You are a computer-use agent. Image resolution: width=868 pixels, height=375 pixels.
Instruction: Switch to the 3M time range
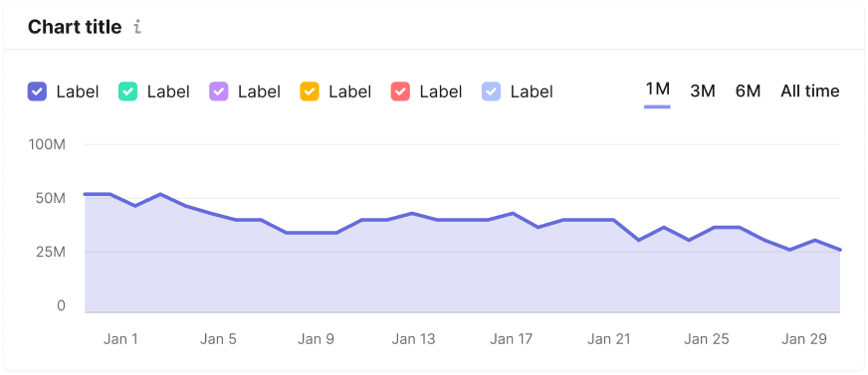tap(703, 91)
